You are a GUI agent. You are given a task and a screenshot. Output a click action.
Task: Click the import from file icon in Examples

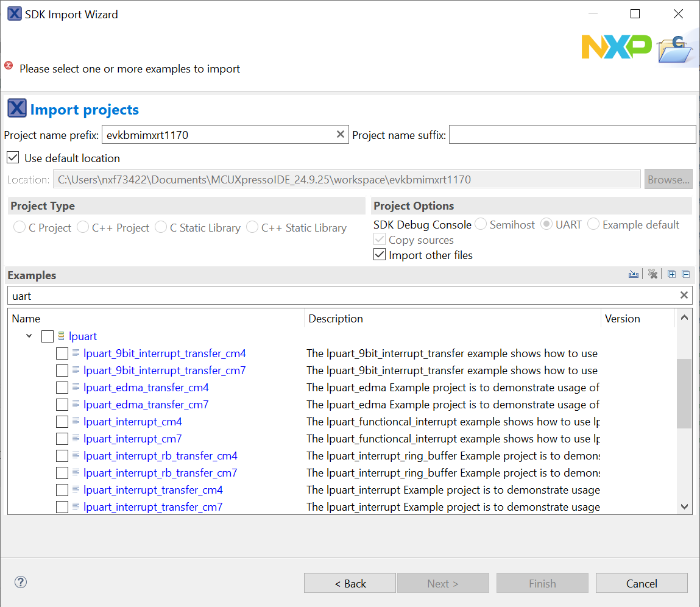click(x=634, y=275)
